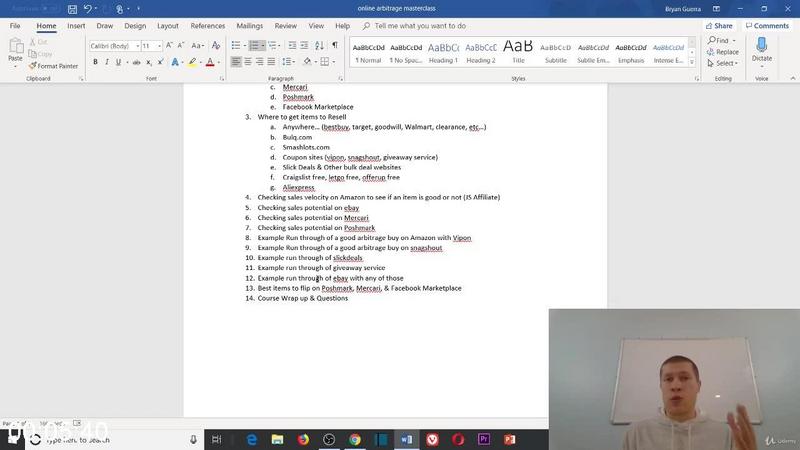
Task: Clear all formatting icon
Action: coord(216,46)
